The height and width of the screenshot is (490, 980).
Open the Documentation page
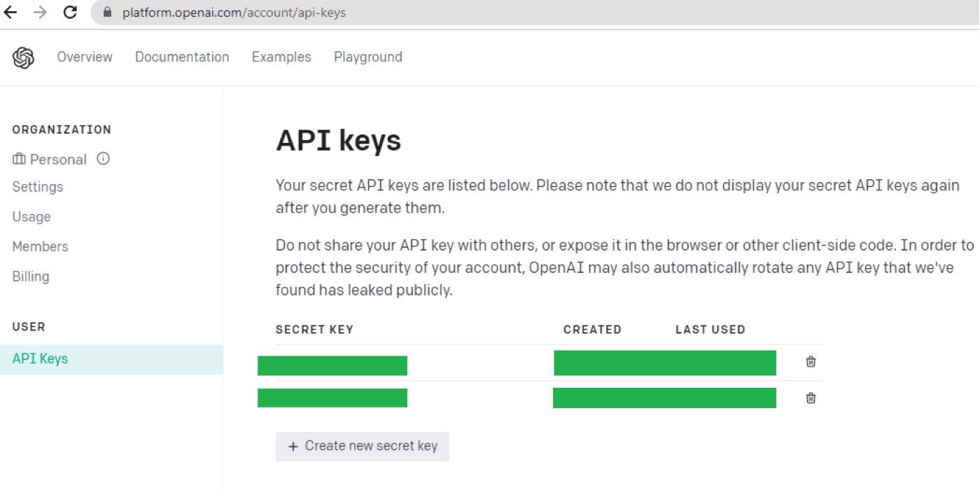click(182, 57)
